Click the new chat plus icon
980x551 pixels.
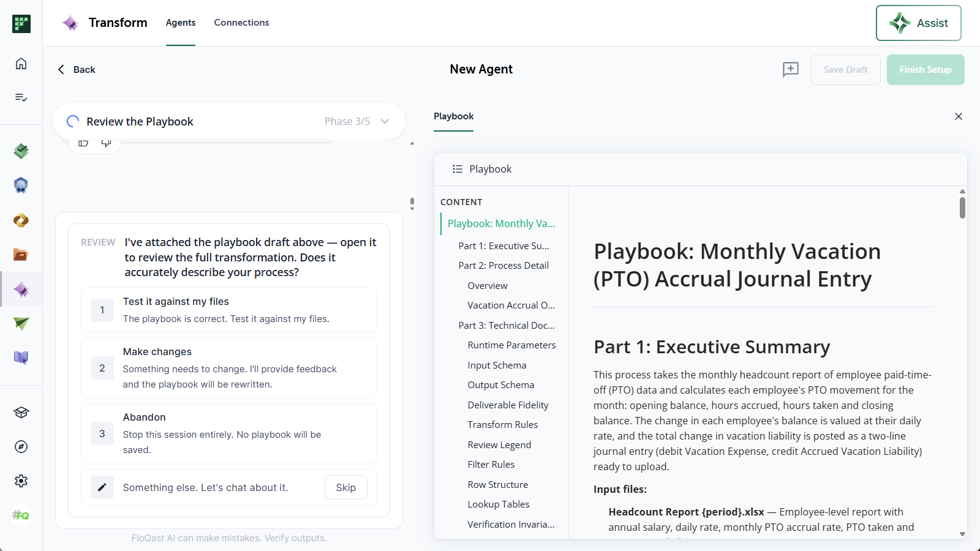(x=791, y=69)
